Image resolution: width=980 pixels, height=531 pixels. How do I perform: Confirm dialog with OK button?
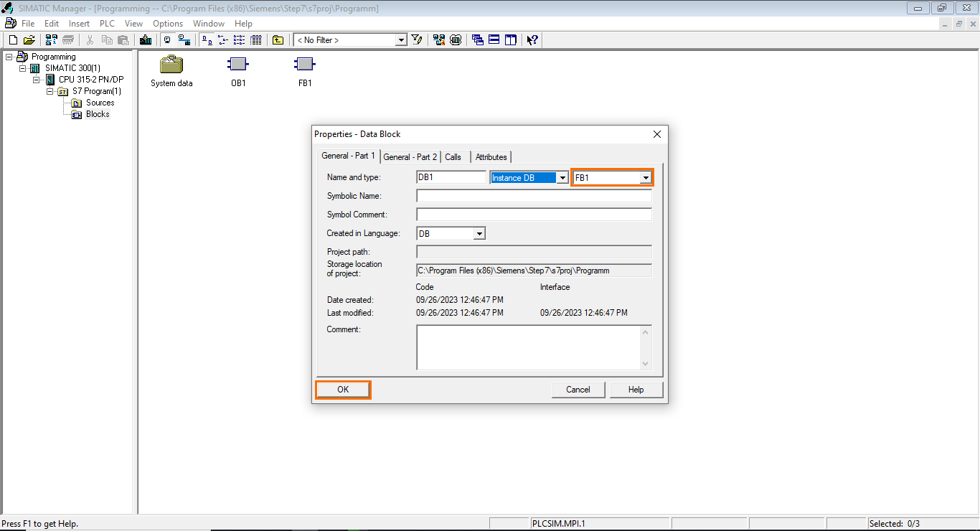343,390
